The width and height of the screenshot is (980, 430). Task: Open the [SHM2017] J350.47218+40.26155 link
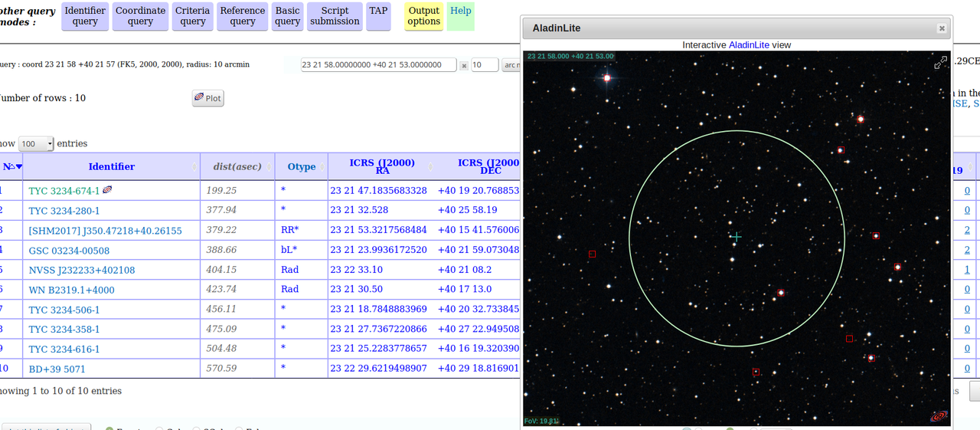tap(105, 231)
